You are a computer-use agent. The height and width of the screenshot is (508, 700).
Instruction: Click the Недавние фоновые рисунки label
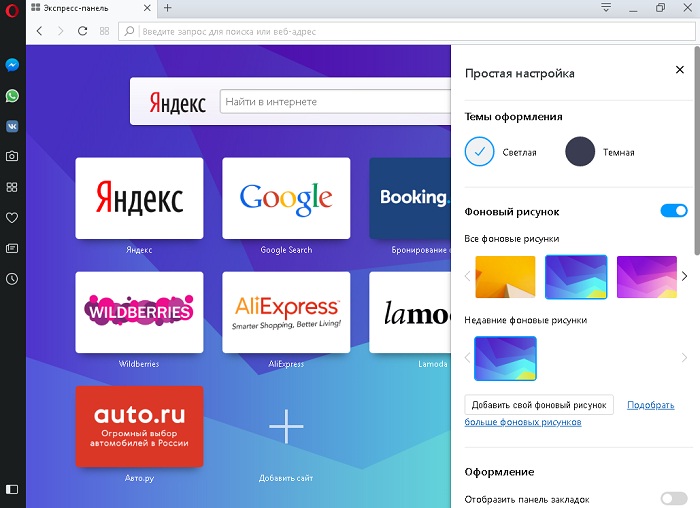point(525,320)
